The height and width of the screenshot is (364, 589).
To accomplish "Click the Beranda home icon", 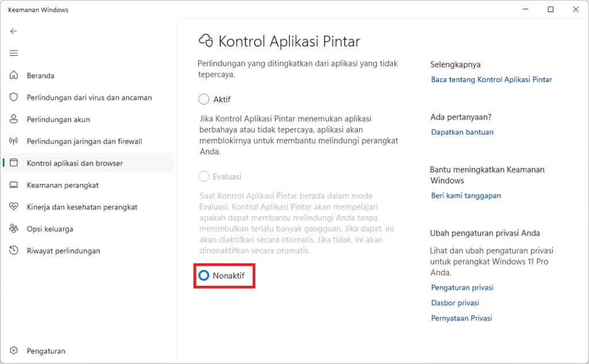I will pos(14,75).
